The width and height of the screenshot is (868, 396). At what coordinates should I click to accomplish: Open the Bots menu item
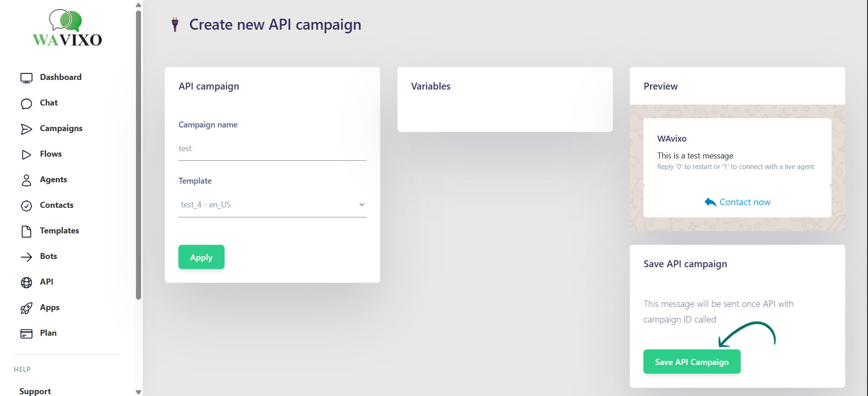[48, 256]
